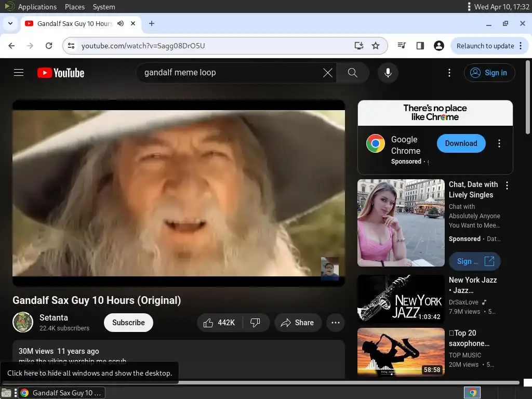
Task: Share the Gandalf Sax video
Action: 298,323
